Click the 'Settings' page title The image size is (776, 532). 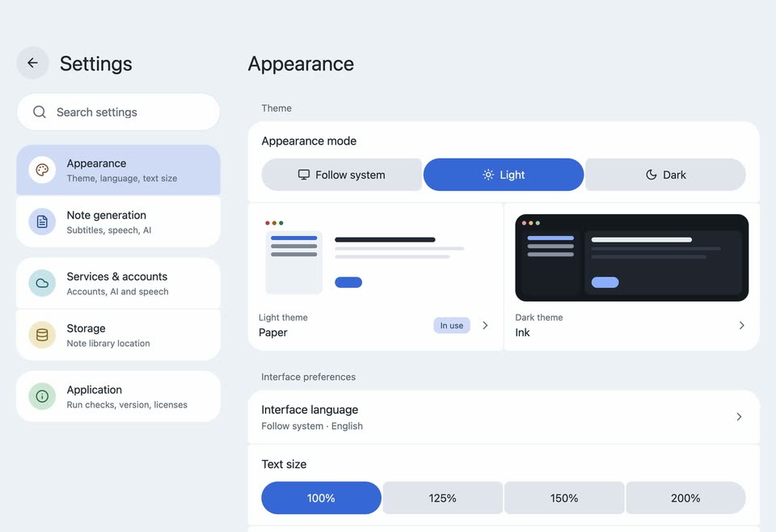click(96, 63)
